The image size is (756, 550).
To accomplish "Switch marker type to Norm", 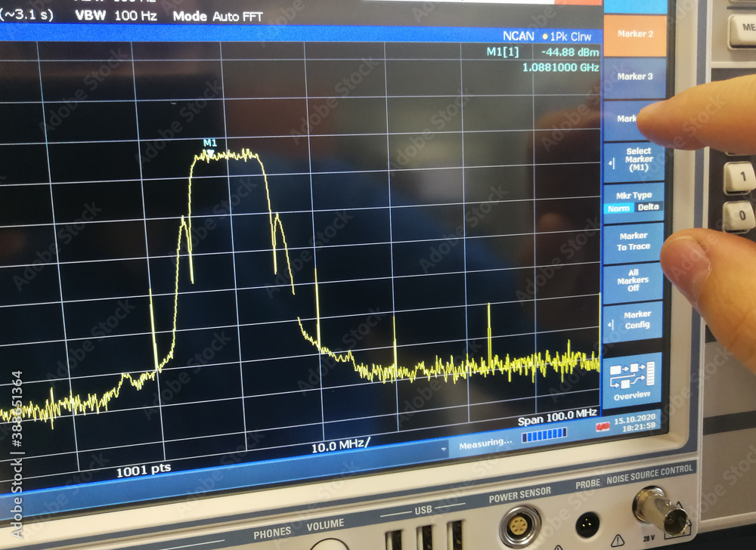I will click(x=618, y=209).
